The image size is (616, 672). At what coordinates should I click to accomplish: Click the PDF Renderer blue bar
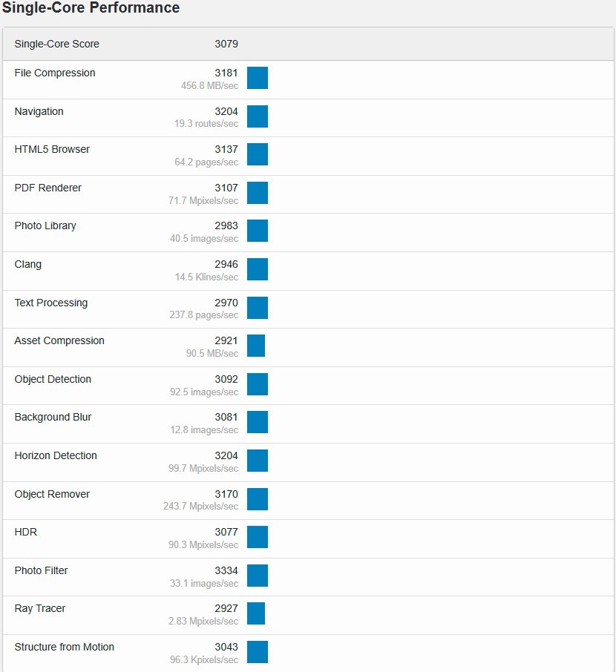tap(258, 193)
